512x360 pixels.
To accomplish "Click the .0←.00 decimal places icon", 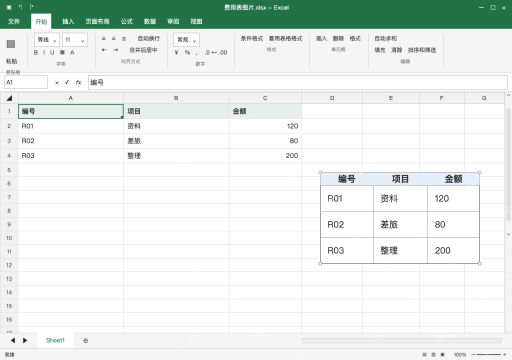I will [x=216, y=52].
